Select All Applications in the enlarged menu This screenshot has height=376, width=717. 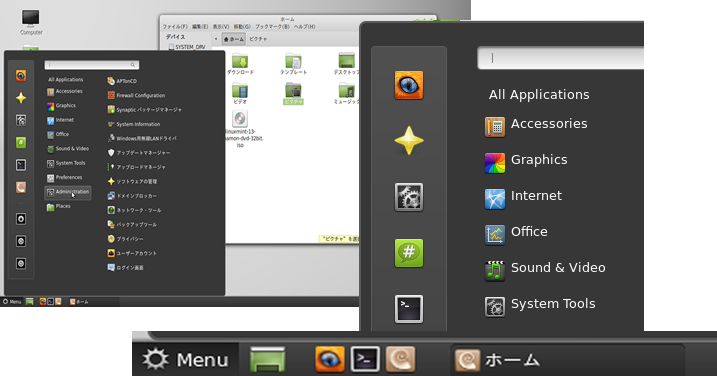pyautogui.click(x=539, y=95)
